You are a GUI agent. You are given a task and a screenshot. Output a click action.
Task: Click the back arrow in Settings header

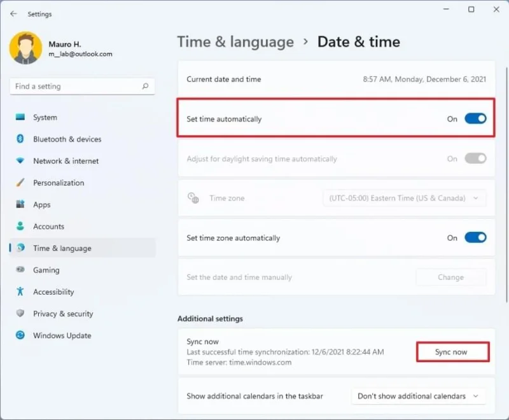pyautogui.click(x=13, y=13)
